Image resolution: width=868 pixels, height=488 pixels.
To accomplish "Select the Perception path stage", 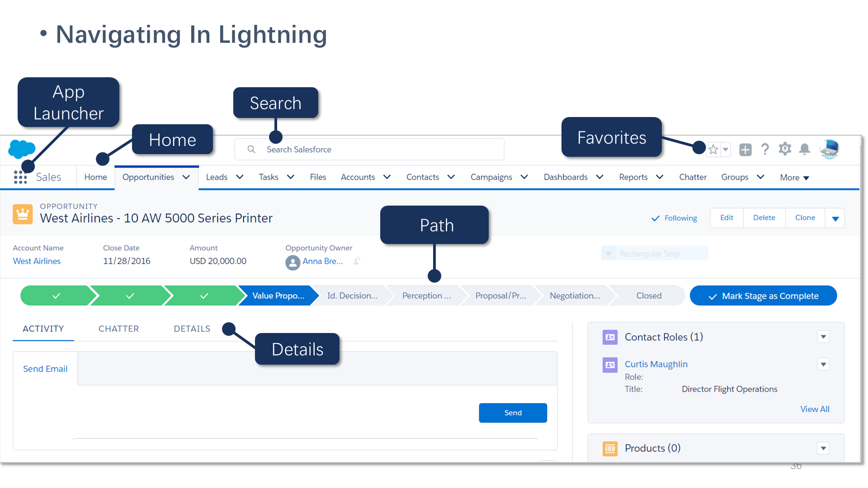I will (426, 296).
